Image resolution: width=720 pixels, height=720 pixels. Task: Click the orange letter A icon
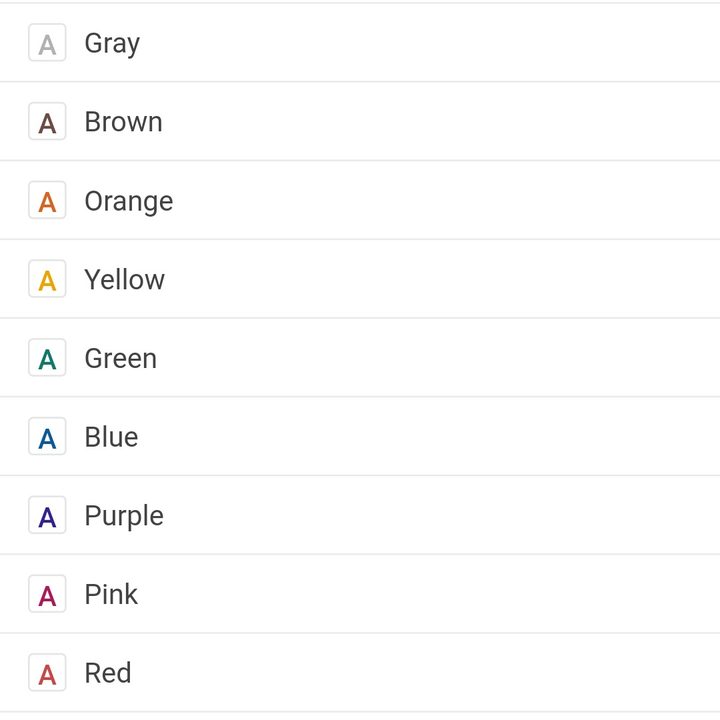(x=47, y=200)
